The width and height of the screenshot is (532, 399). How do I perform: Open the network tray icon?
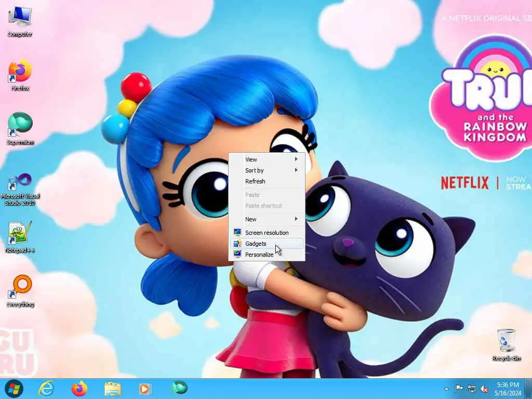click(472, 389)
